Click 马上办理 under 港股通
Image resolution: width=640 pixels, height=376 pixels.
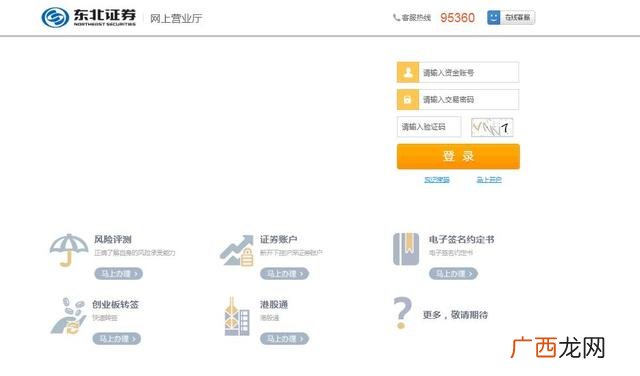coord(284,339)
